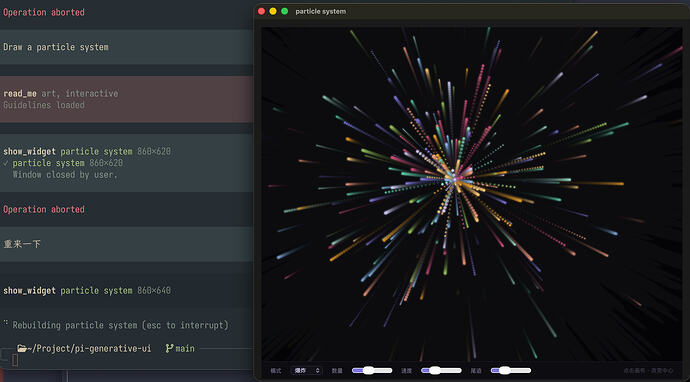The height and width of the screenshot is (382, 690).
Task: Click the '重来一下' prompt text
Action: (x=22, y=244)
